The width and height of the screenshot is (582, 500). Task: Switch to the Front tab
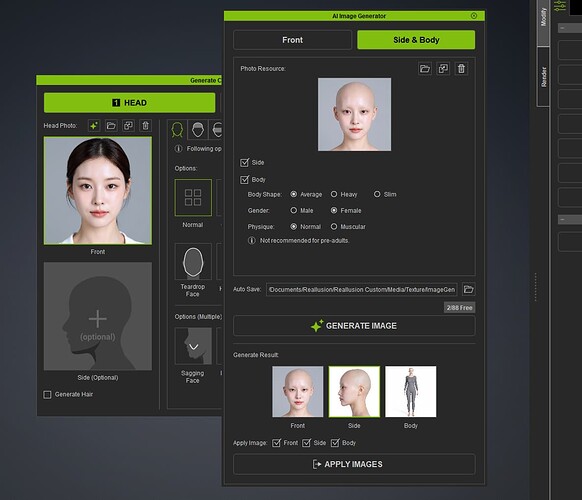pyautogui.click(x=292, y=40)
